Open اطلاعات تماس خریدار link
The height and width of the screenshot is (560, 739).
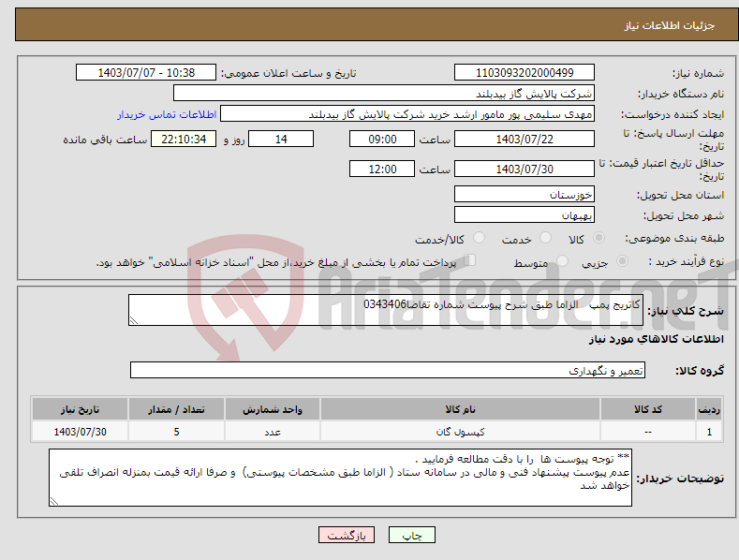[x=167, y=114]
